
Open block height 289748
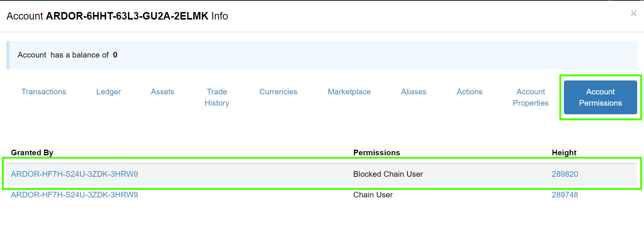click(x=565, y=195)
